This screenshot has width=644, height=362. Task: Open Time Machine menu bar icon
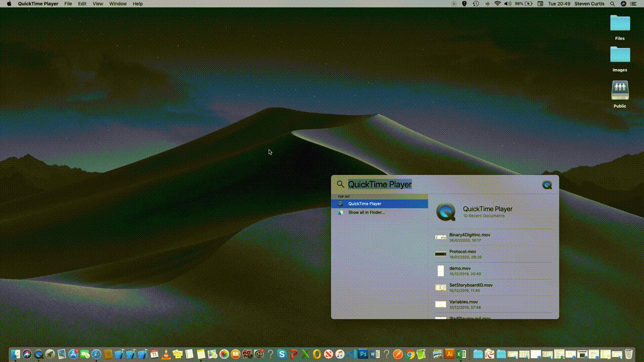pyautogui.click(x=476, y=4)
